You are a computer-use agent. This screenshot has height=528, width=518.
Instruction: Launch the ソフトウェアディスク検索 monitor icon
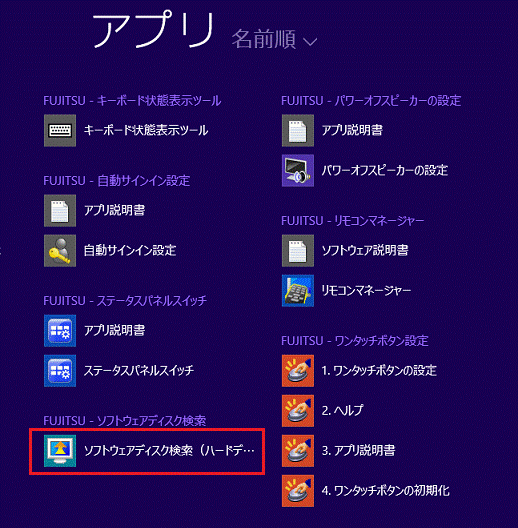click(60, 451)
